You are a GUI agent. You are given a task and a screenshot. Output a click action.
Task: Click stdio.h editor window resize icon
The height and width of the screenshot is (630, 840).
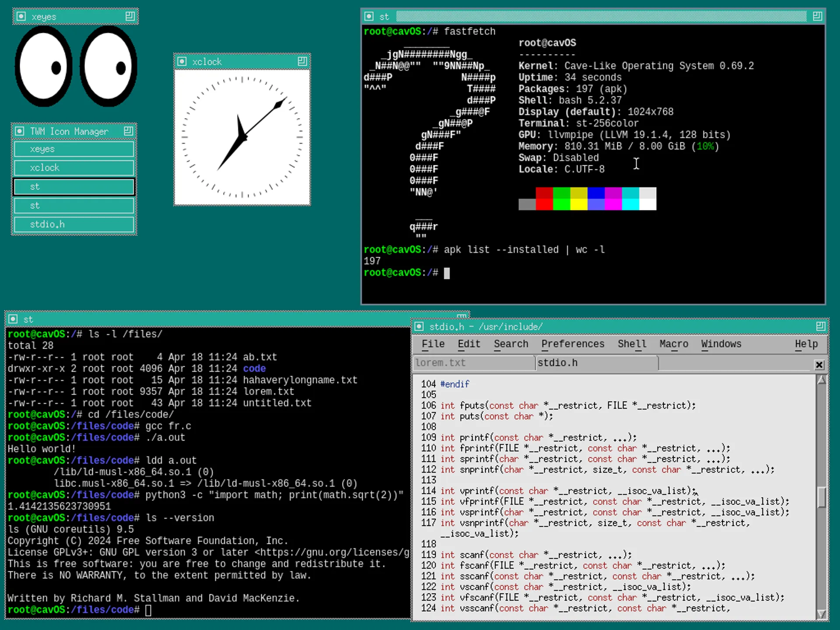coord(820,327)
